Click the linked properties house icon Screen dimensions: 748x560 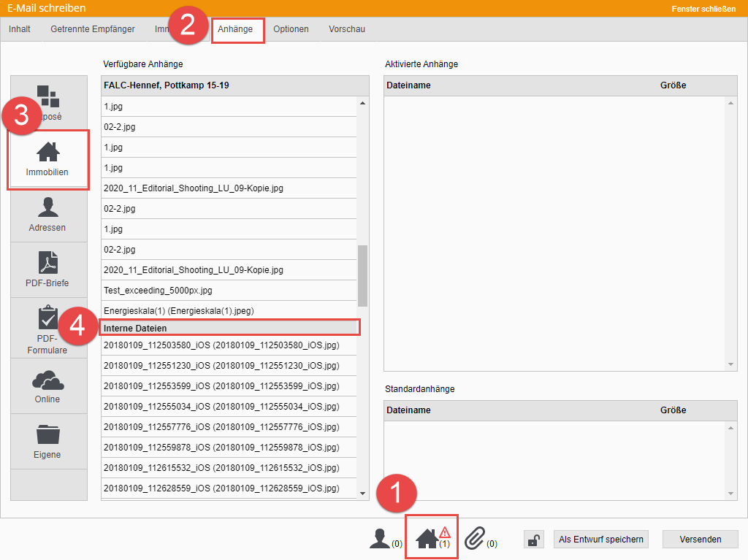[x=427, y=539]
